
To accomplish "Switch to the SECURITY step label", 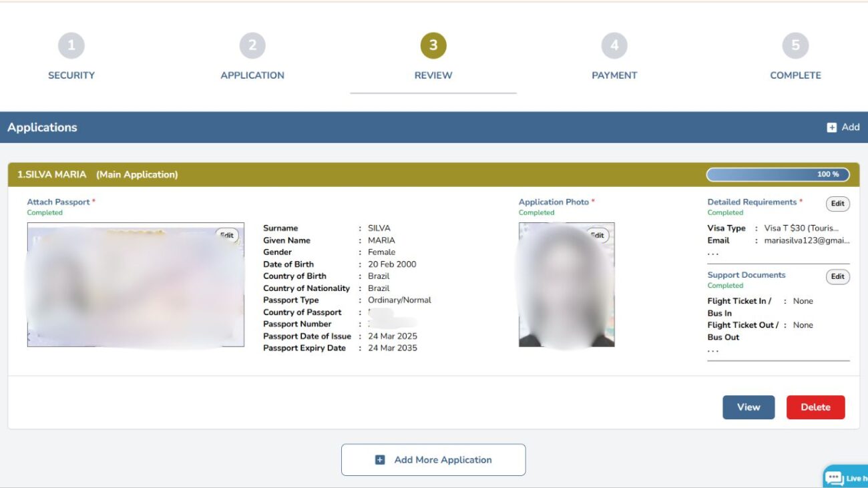I will coord(71,75).
